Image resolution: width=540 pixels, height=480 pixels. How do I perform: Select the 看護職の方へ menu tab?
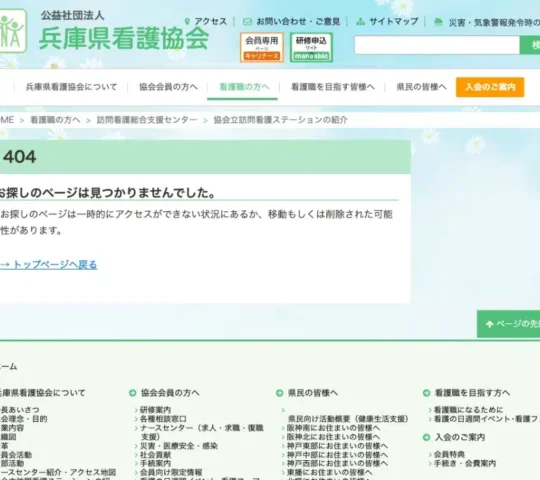(x=244, y=87)
